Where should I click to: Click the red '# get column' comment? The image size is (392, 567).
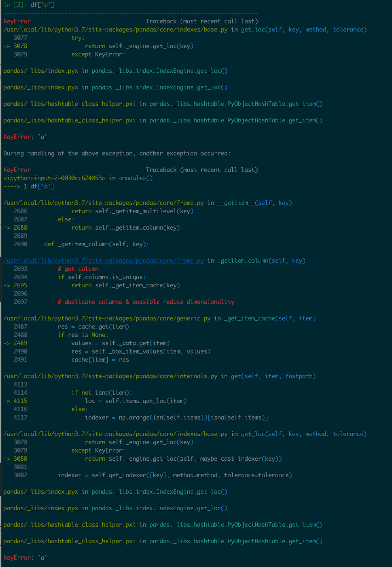point(78,269)
